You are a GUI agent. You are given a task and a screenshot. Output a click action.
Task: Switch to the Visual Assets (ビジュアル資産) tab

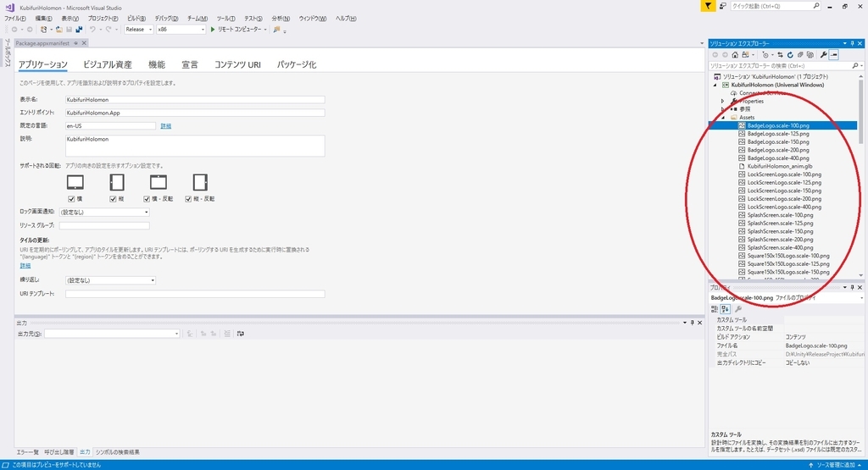(x=108, y=64)
